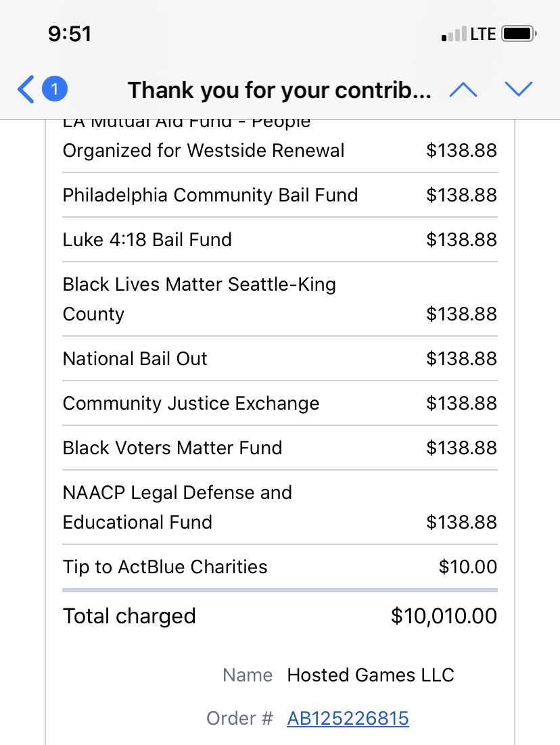560x745 pixels.
Task: Tap the cellular signal bars icon
Action: 454,34
